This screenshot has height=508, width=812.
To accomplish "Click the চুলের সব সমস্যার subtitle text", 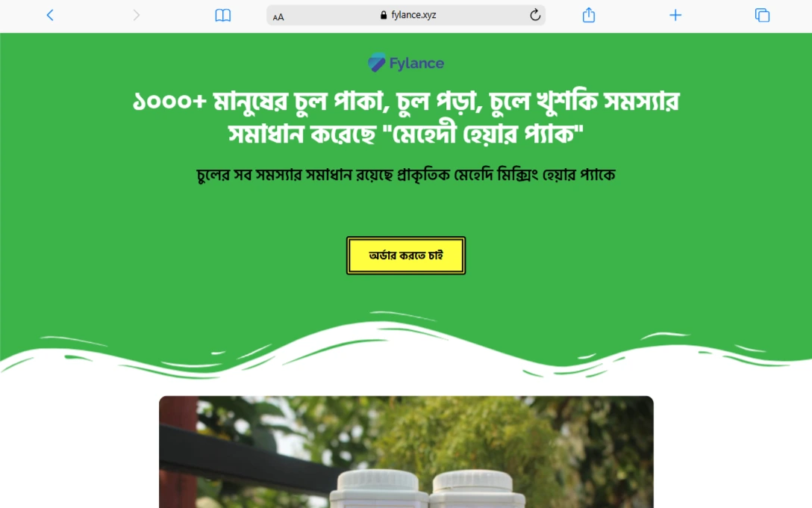I will tap(406, 175).
